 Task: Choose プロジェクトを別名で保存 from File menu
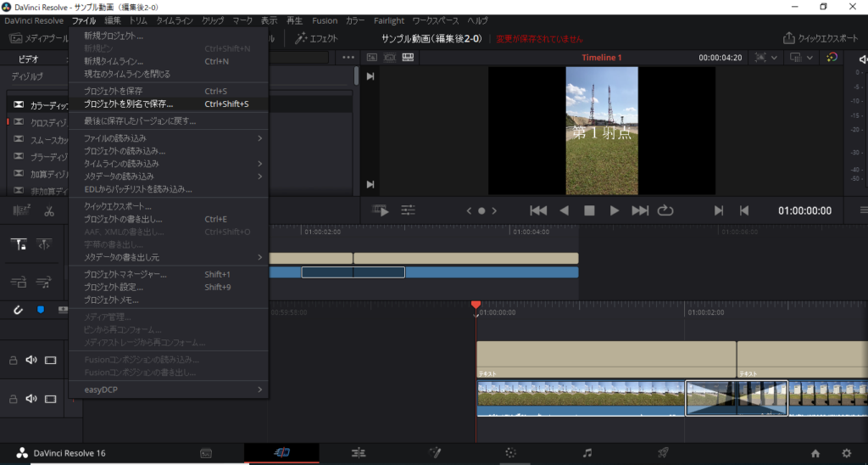tap(169, 104)
